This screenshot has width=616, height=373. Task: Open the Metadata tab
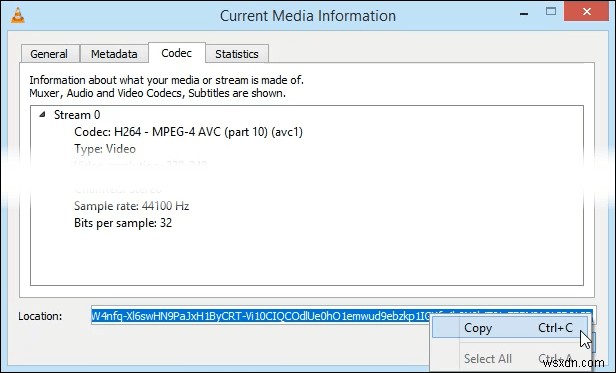114,54
